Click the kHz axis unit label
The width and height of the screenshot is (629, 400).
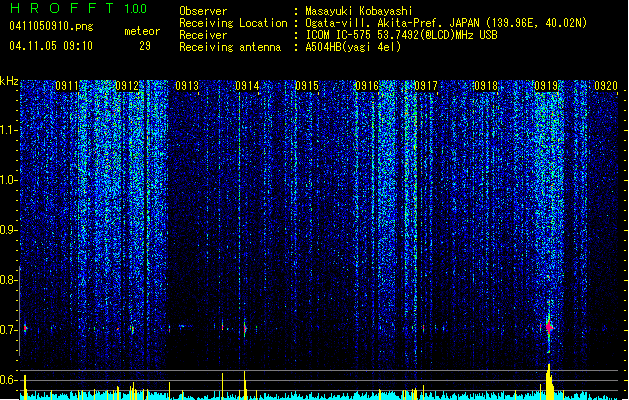point(9,81)
